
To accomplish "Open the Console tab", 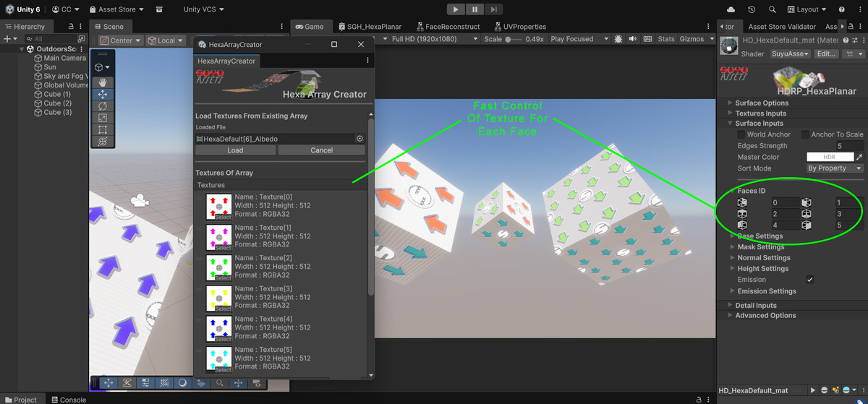I will pyautogui.click(x=67, y=400).
